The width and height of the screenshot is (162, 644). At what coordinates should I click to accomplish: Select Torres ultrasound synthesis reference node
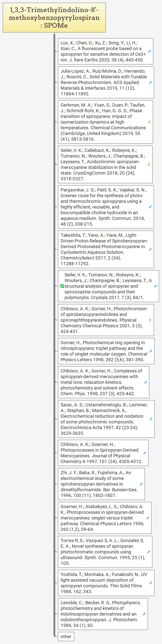(102, 552)
